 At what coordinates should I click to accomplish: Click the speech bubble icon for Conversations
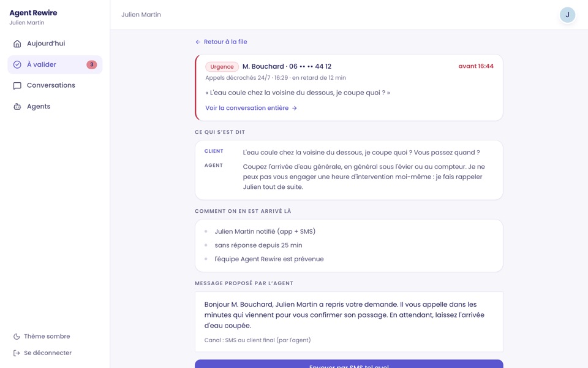[x=17, y=86]
